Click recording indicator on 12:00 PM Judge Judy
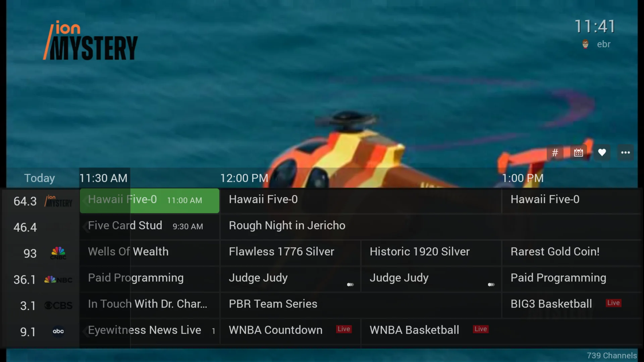Viewport: 644px width, 362px height. (350, 285)
